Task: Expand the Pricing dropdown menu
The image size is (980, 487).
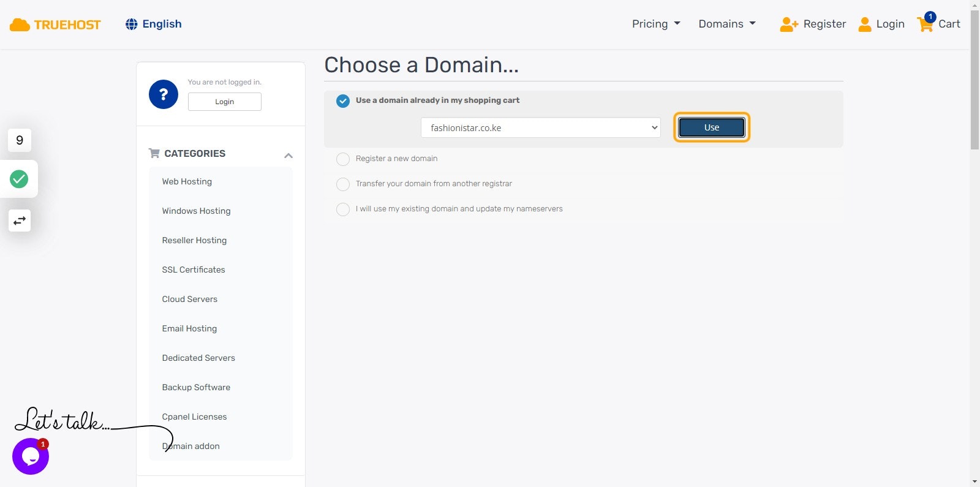Action: pyautogui.click(x=656, y=24)
